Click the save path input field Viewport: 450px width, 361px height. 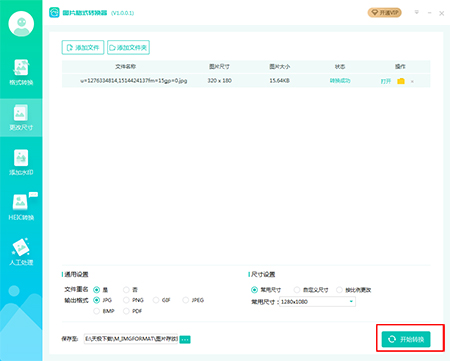point(131,339)
